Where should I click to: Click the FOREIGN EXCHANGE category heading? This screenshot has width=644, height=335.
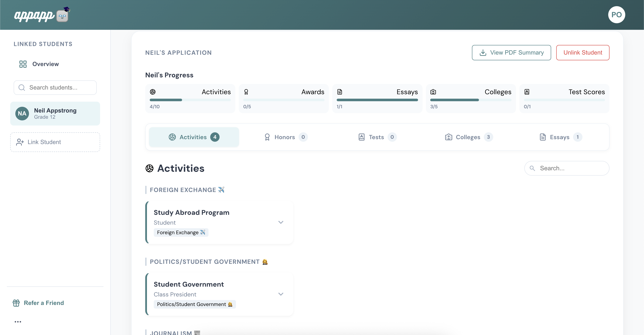point(187,190)
